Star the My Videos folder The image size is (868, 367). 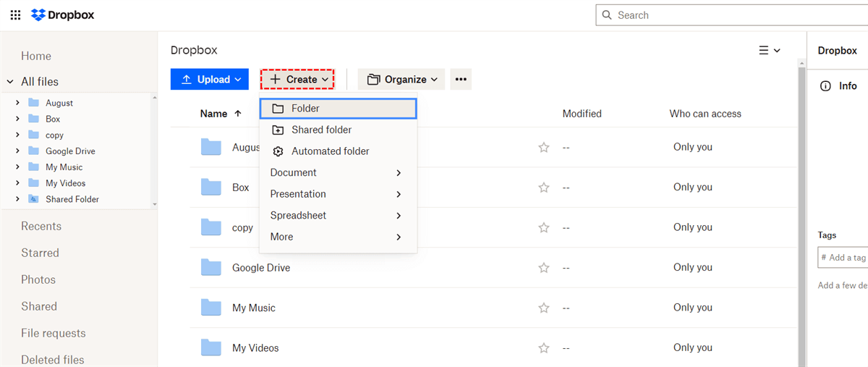pos(544,348)
